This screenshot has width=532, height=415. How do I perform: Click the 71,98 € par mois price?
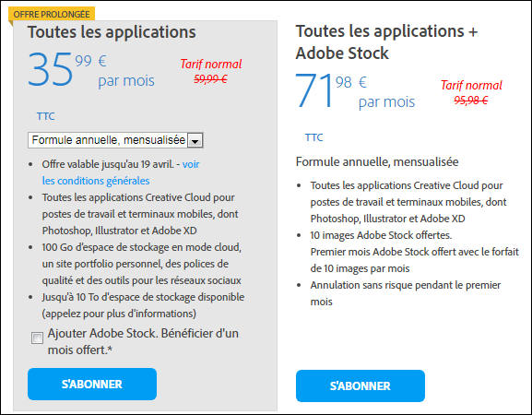355,90
